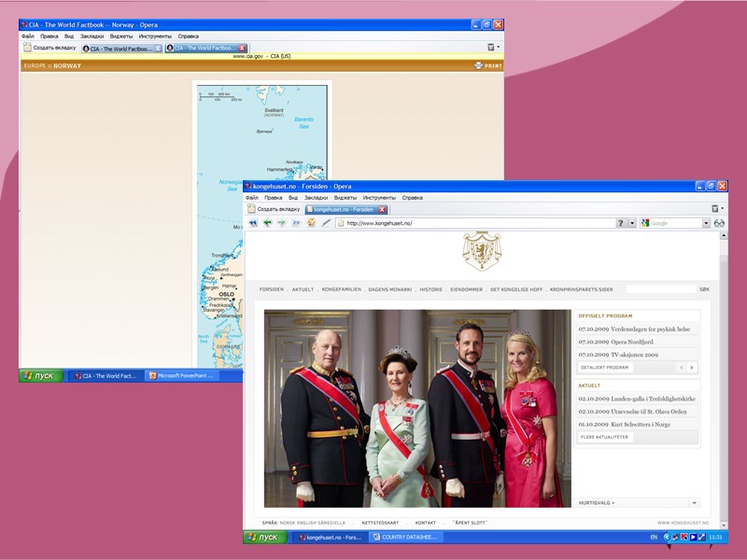The height and width of the screenshot is (560, 747).
Task: Click blue play-style icon in system tray
Action: pyautogui.click(x=693, y=538)
